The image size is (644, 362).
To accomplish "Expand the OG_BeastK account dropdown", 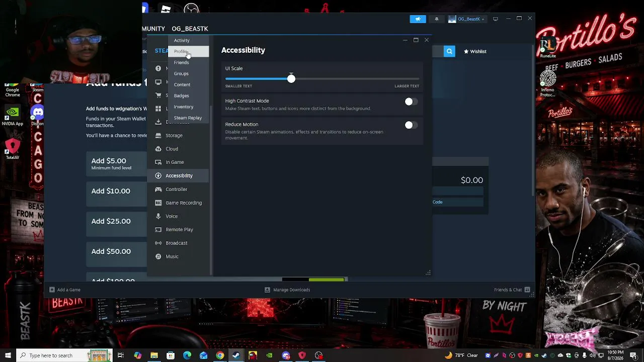I will pos(466,19).
